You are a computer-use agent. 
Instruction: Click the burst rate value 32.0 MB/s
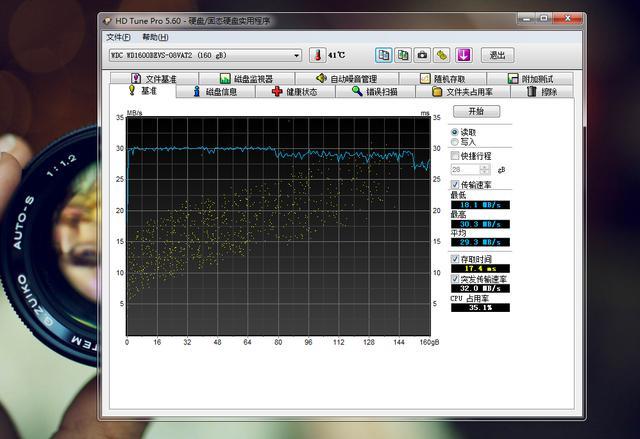[x=480, y=288]
